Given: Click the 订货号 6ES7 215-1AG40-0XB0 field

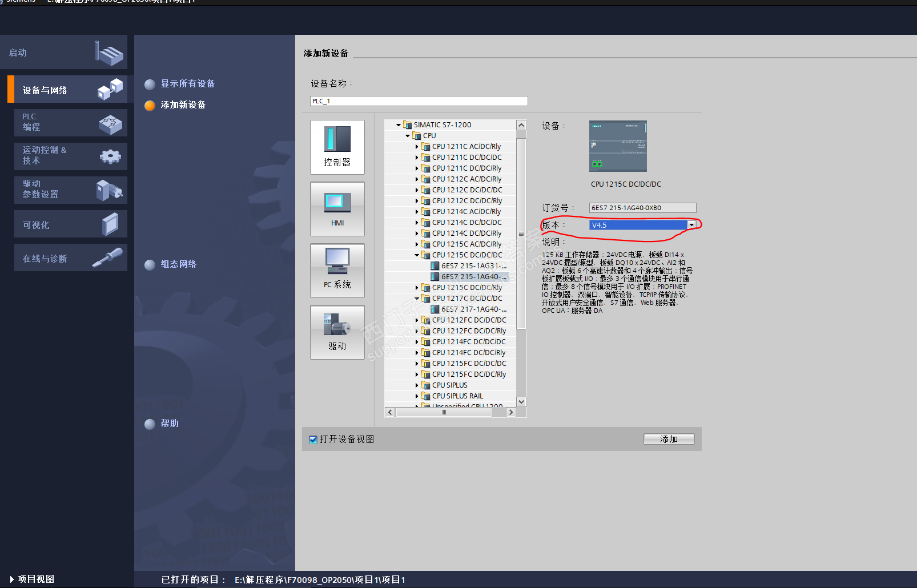Looking at the screenshot, I should (x=643, y=208).
